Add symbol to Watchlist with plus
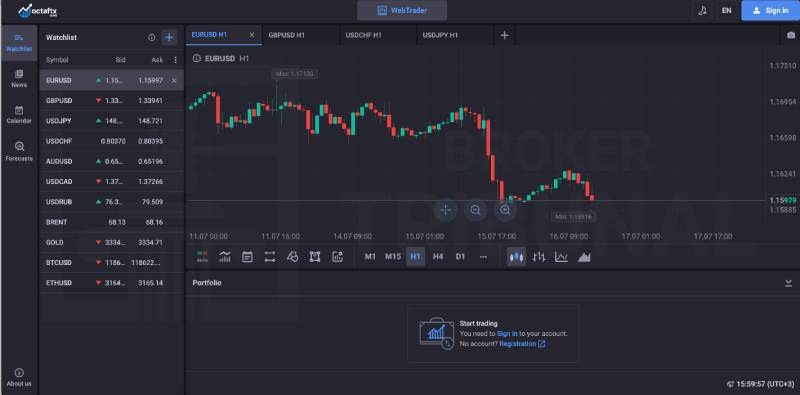The height and width of the screenshot is (395, 800). (169, 37)
